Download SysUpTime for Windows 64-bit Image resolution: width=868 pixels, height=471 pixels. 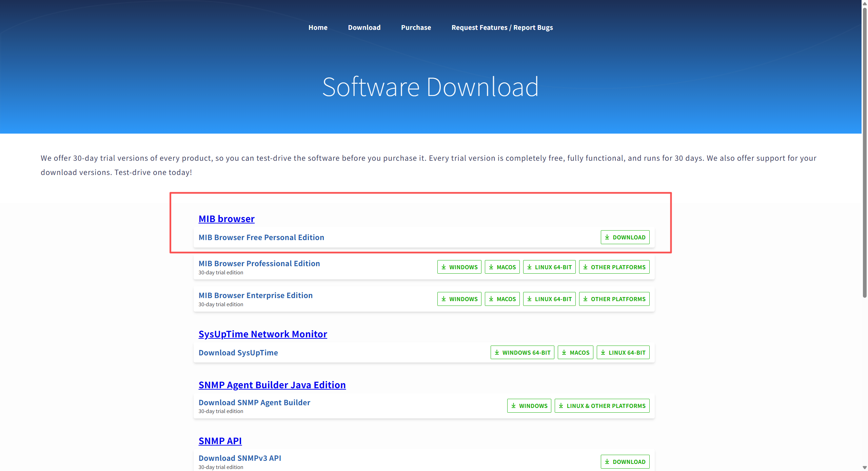coord(522,353)
